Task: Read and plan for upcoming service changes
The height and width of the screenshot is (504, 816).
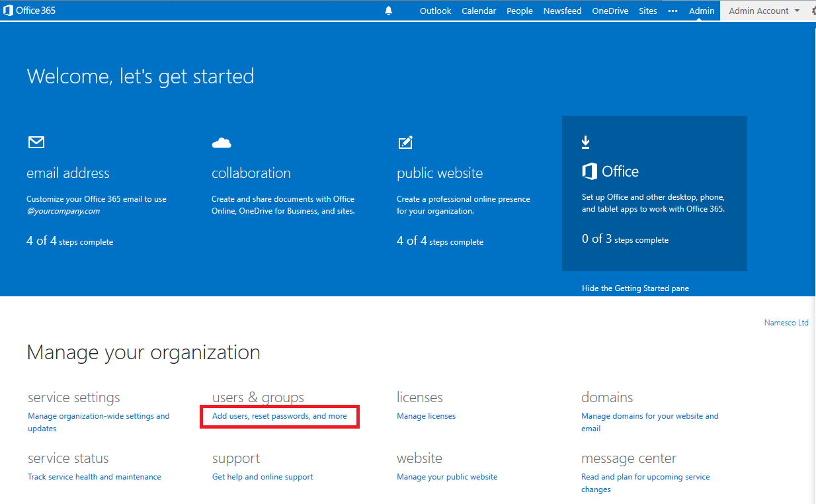Action: pos(645,483)
